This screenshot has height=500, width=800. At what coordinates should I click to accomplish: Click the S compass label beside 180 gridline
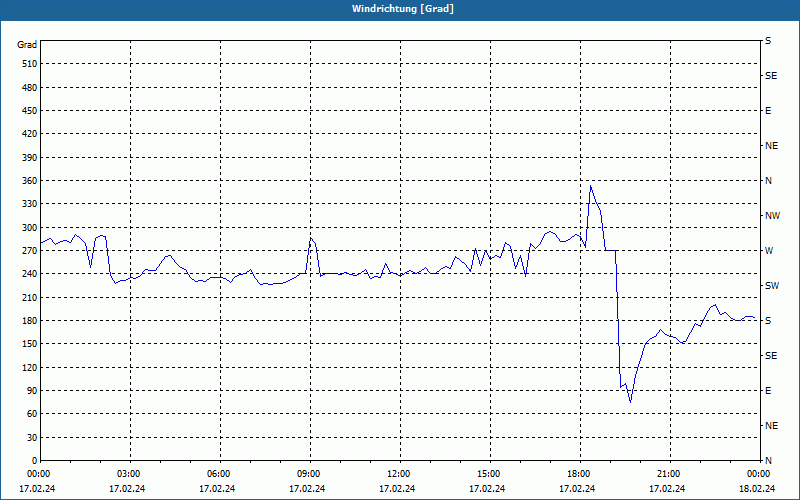pyautogui.click(x=768, y=321)
